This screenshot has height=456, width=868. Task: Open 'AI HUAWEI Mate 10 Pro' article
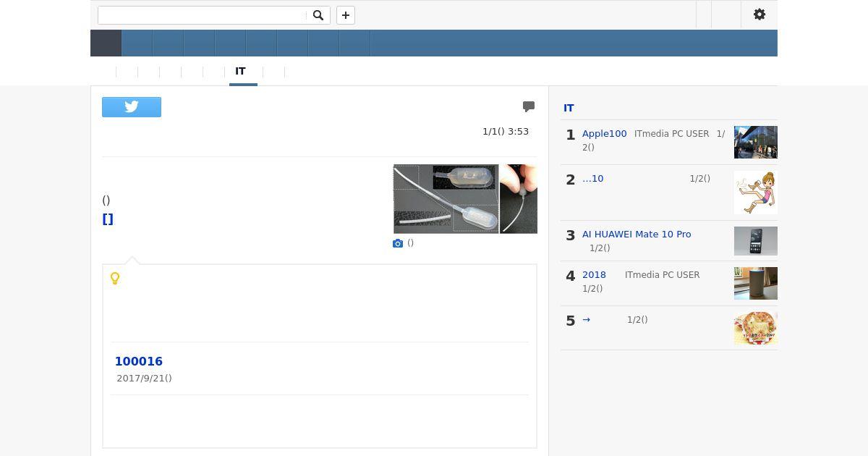pyautogui.click(x=637, y=235)
